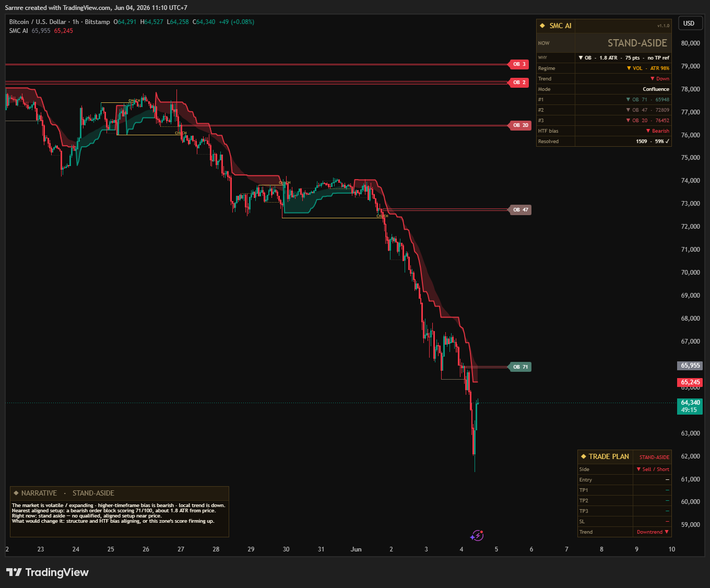
Task: Click the Trend row Down value
Action: (660, 79)
